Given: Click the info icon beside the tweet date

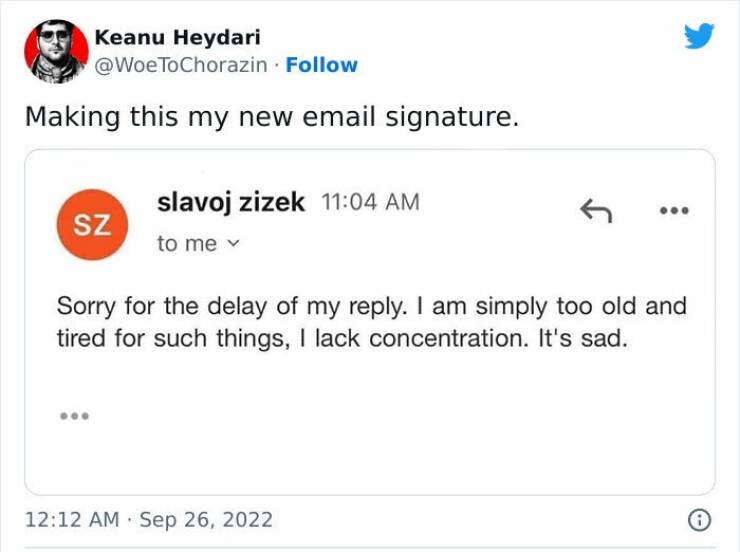Looking at the screenshot, I should coord(700,520).
